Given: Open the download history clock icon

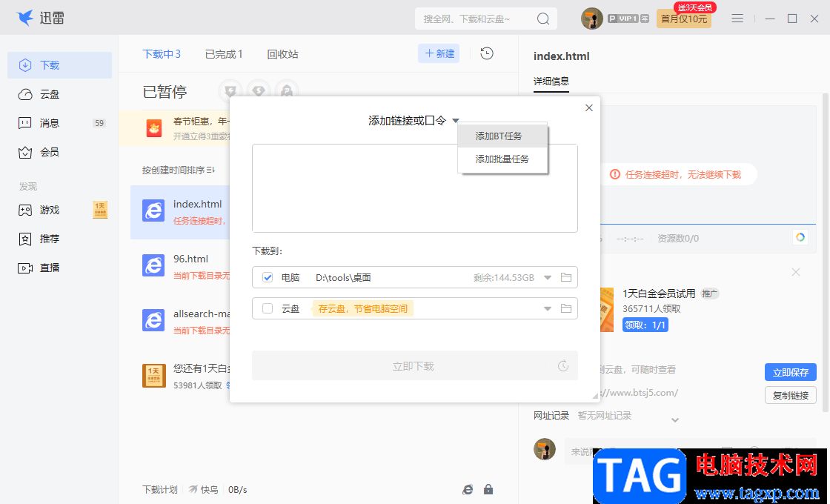Looking at the screenshot, I should [x=486, y=53].
